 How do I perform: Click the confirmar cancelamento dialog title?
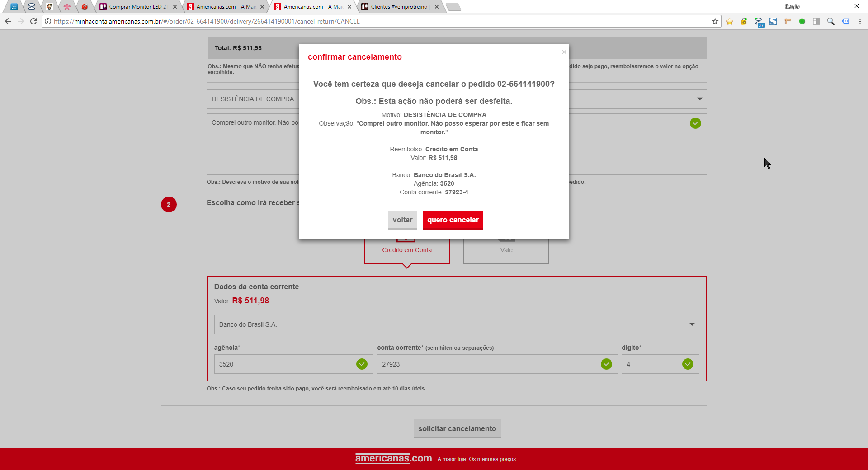point(355,57)
